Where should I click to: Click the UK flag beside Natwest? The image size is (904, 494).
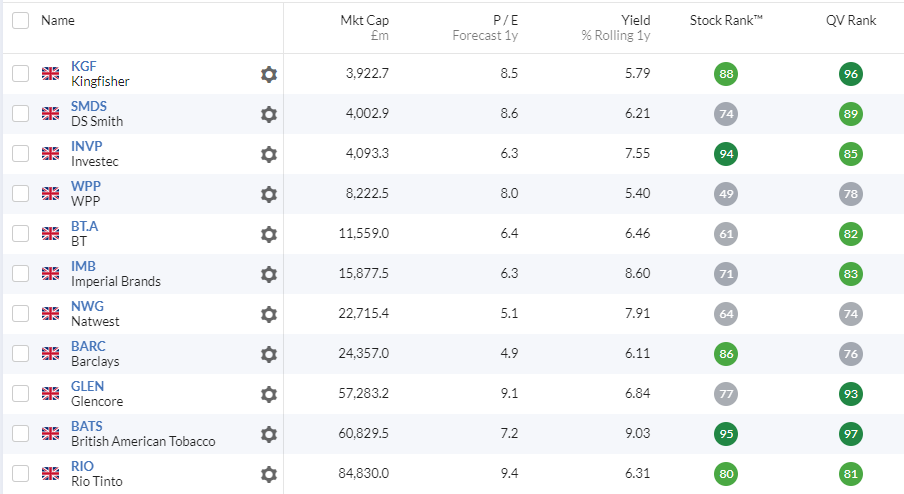click(x=51, y=313)
